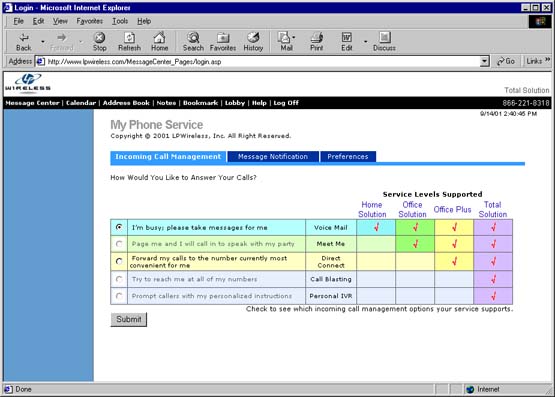Click Office Solution column link

point(412,209)
